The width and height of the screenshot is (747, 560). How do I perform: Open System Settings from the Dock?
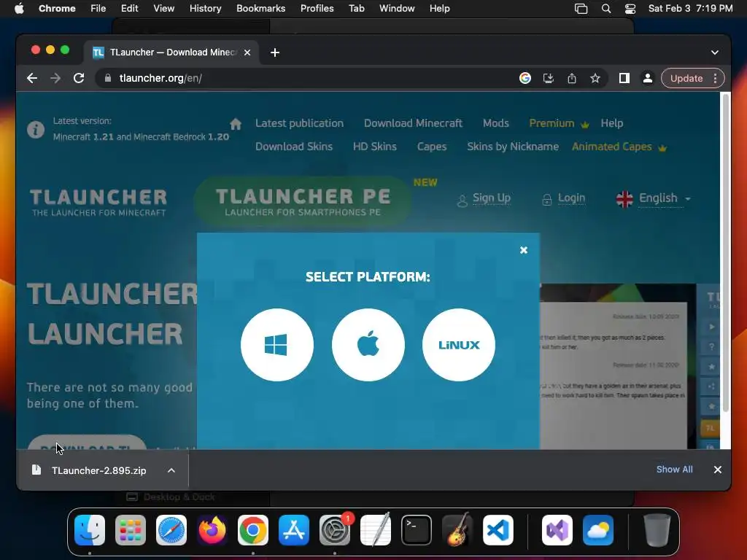[335, 530]
